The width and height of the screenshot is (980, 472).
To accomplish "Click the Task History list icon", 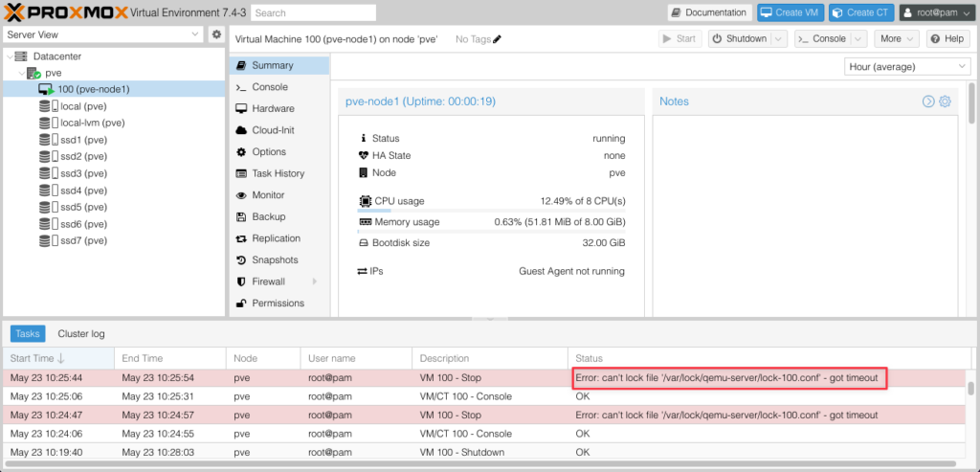I will click(x=240, y=174).
